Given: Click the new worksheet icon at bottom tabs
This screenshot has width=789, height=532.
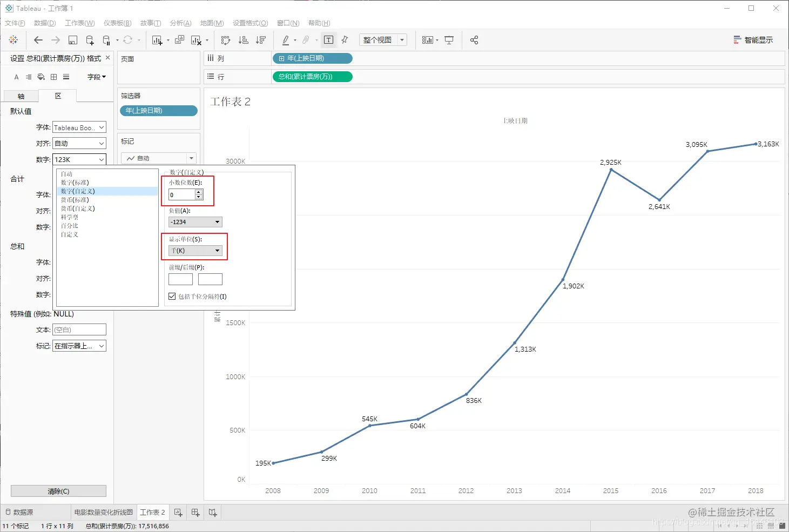Looking at the screenshot, I should 178,512.
